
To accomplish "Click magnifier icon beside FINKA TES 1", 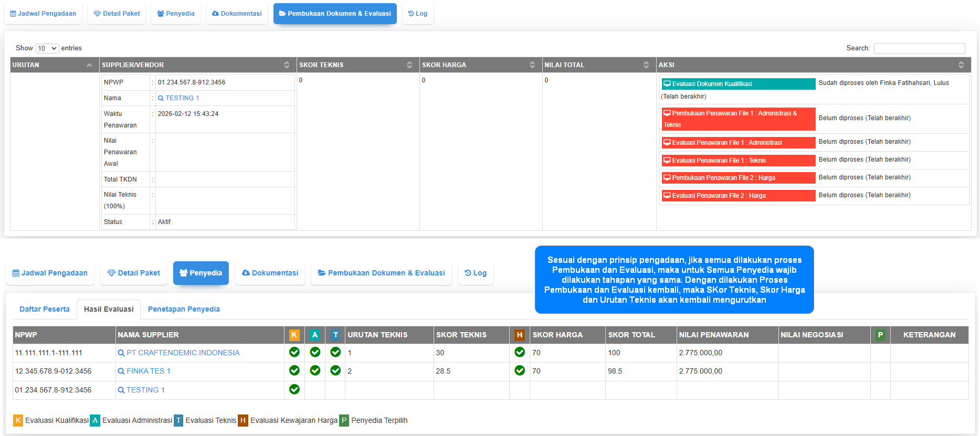I will pos(121,371).
